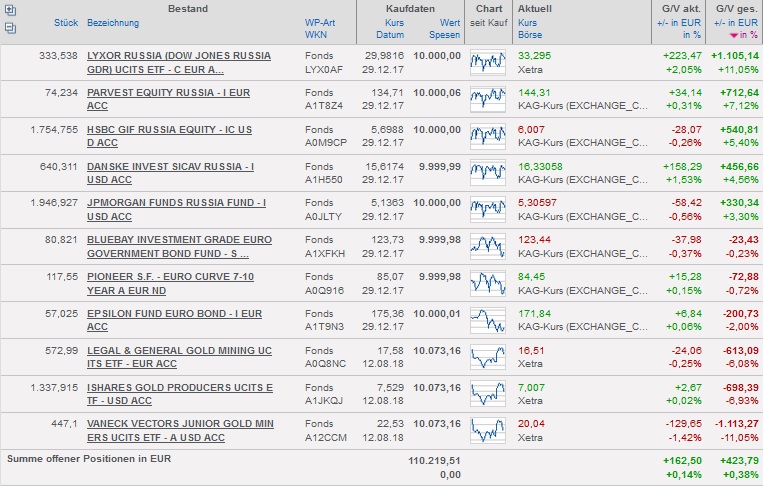Image resolution: width=763 pixels, height=486 pixels.
Task: Select the current price 33,295
Action: point(534,55)
